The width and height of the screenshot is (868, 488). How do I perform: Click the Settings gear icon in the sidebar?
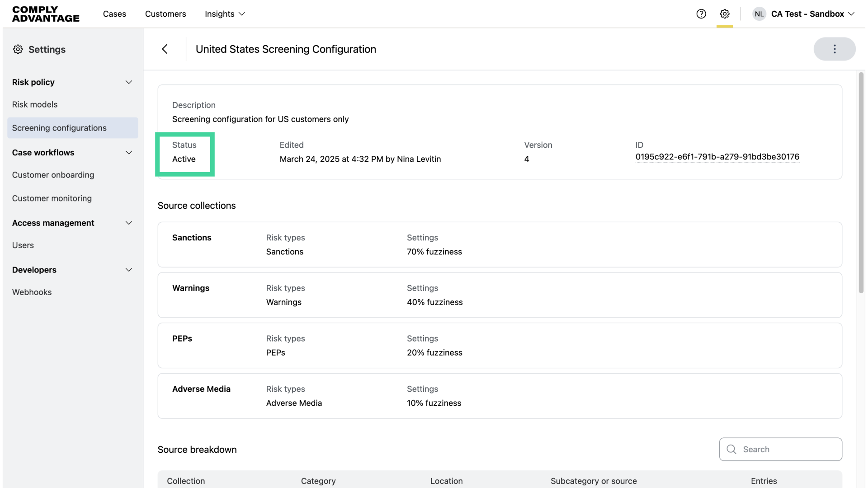click(x=18, y=49)
